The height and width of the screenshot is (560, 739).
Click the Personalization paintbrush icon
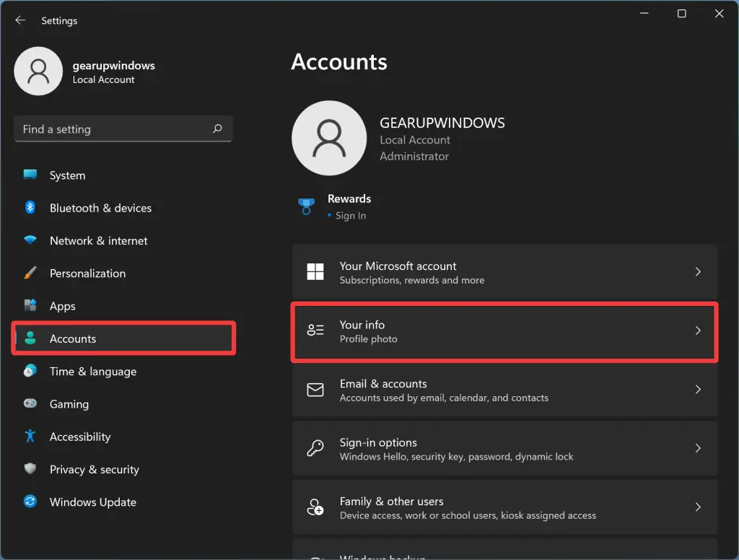(30, 274)
